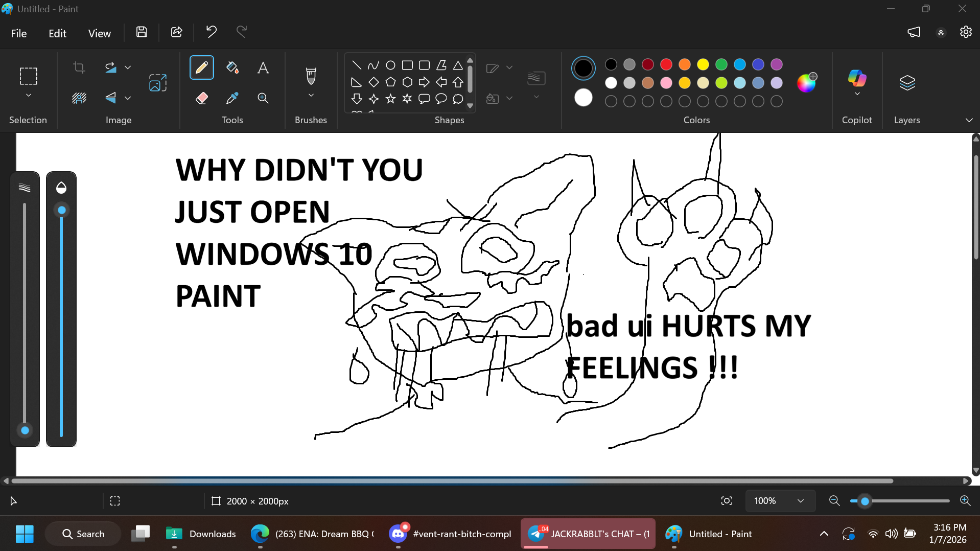Viewport: 980px width, 551px height.
Task: Activate the Color picker eyedropper
Action: pyautogui.click(x=232, y=98)
